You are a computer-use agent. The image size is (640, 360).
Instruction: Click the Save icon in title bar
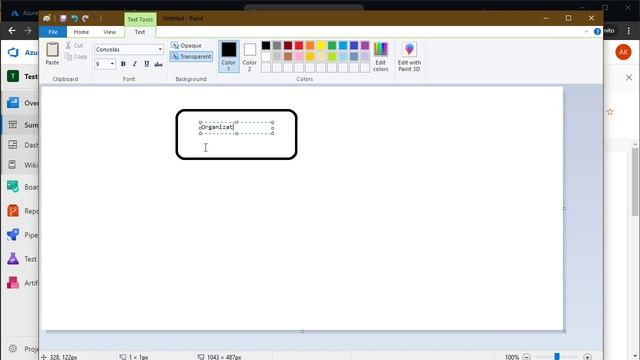pos(63,18)
